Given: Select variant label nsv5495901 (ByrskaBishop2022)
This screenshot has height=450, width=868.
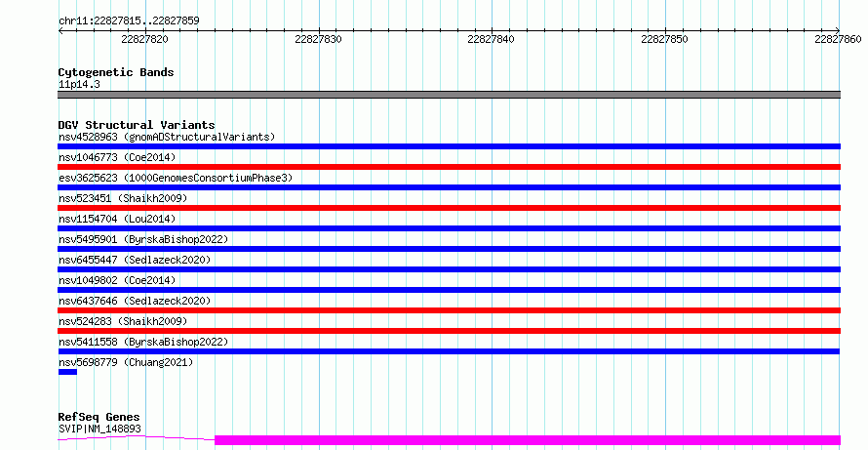Looking at the screenshot, I should (143, 239).
